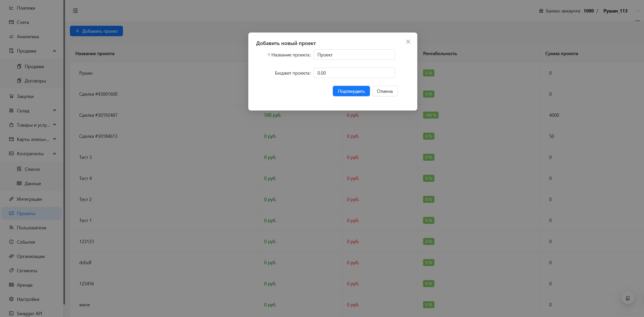Click the Закупки shopping cart icon
Image resolution: width=644 pixels, height=317 pixels.
point(11,96)
